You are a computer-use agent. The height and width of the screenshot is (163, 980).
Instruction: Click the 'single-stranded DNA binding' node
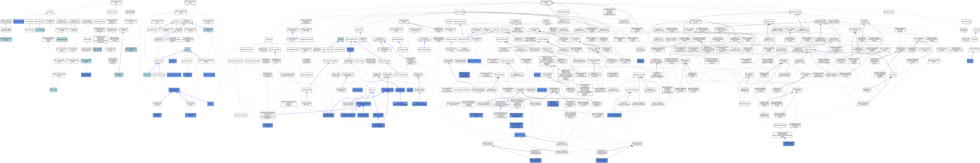pyautogui.click(x=97, y=50)
